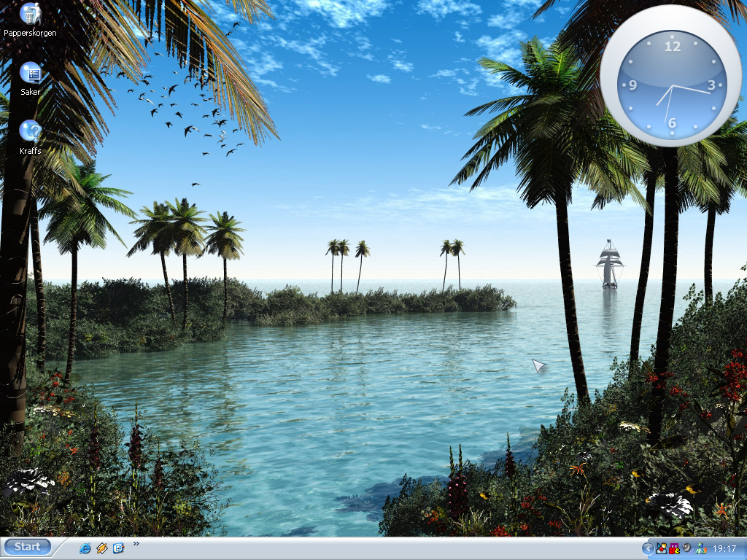Open the speaker volume tray icon
This screenshot has height=560, width=747.
coord(685,548)
